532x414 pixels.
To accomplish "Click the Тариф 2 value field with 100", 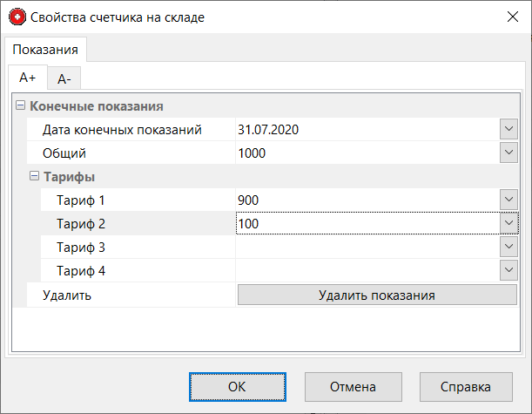I will [x=366, y=224].
